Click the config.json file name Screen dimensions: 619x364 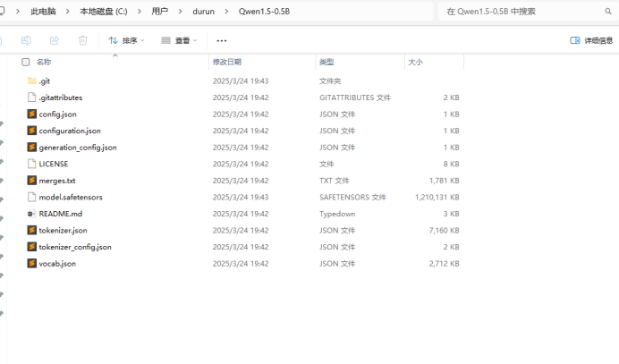click(57, 114)
